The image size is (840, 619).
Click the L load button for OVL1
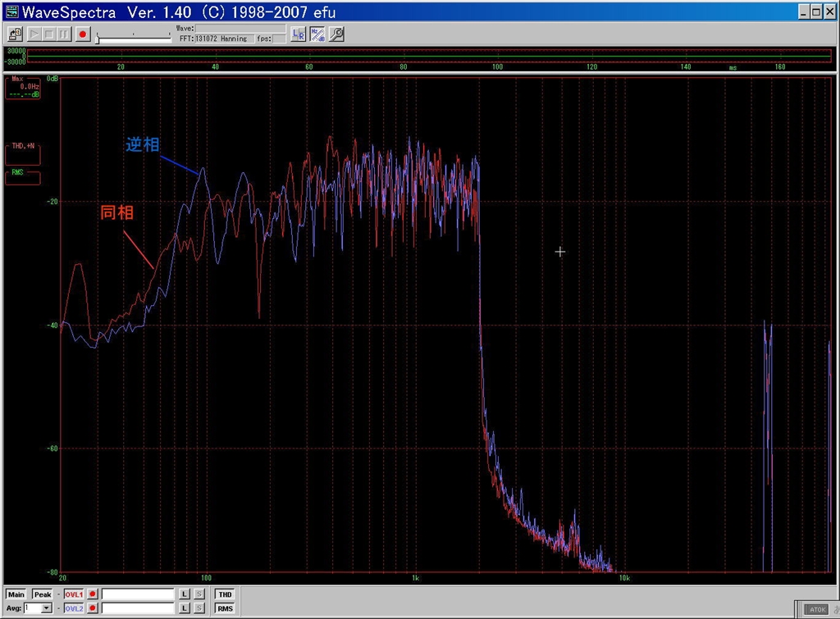tap(185, 594)
